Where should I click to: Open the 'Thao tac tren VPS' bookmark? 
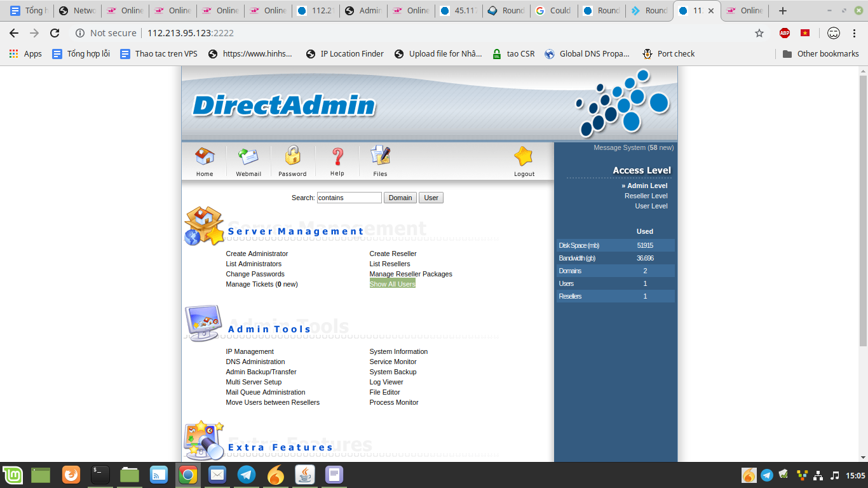click(159, 54)
